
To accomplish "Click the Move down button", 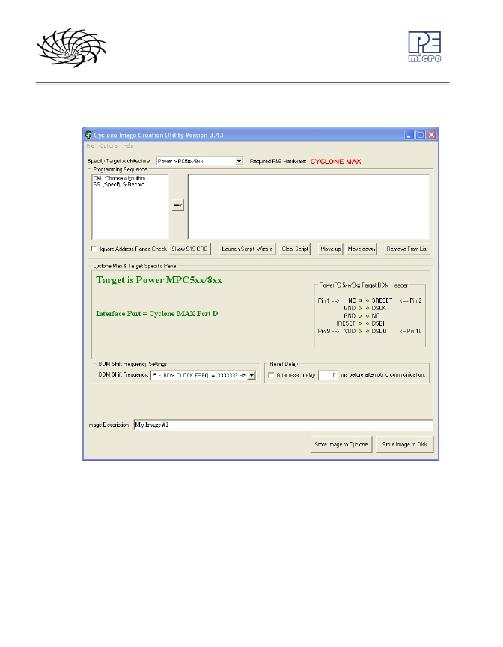I will click(x=361, y=249).
